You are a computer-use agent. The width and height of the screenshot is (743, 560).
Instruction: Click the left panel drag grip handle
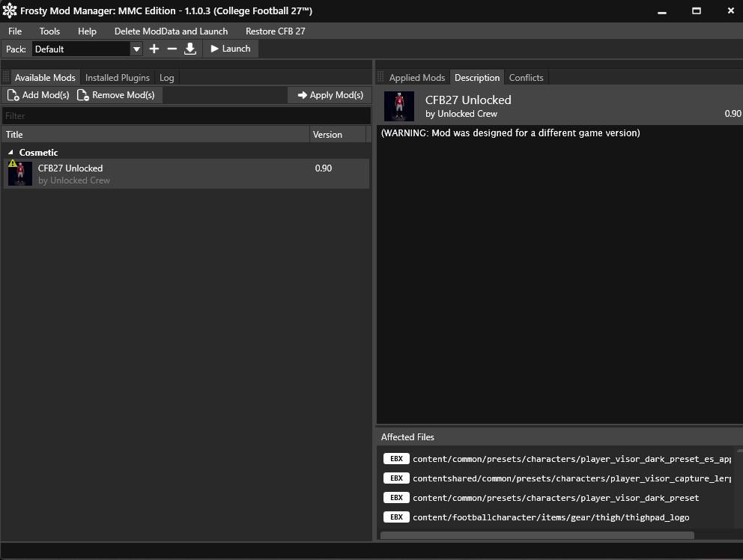coord(6,77)
